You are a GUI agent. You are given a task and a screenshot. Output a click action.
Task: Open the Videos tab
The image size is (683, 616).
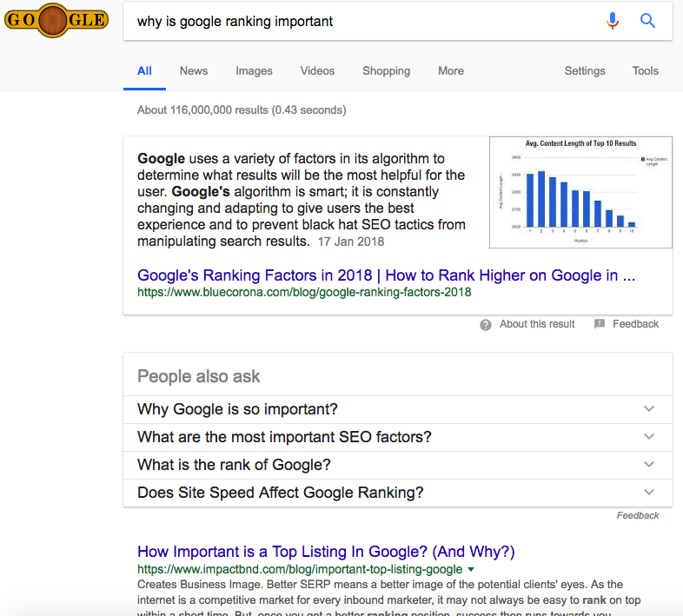coord(317,71)
